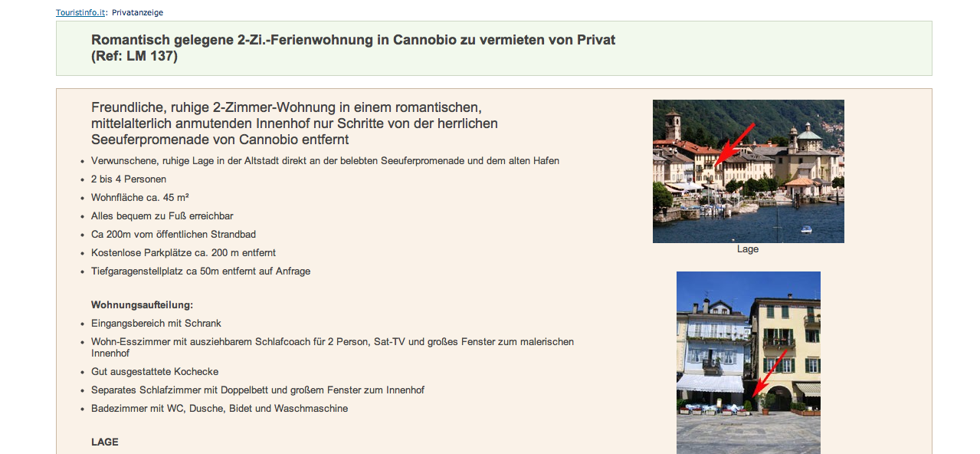
Task: Click the bold 'LAGE' section heading
Action: 105,442
